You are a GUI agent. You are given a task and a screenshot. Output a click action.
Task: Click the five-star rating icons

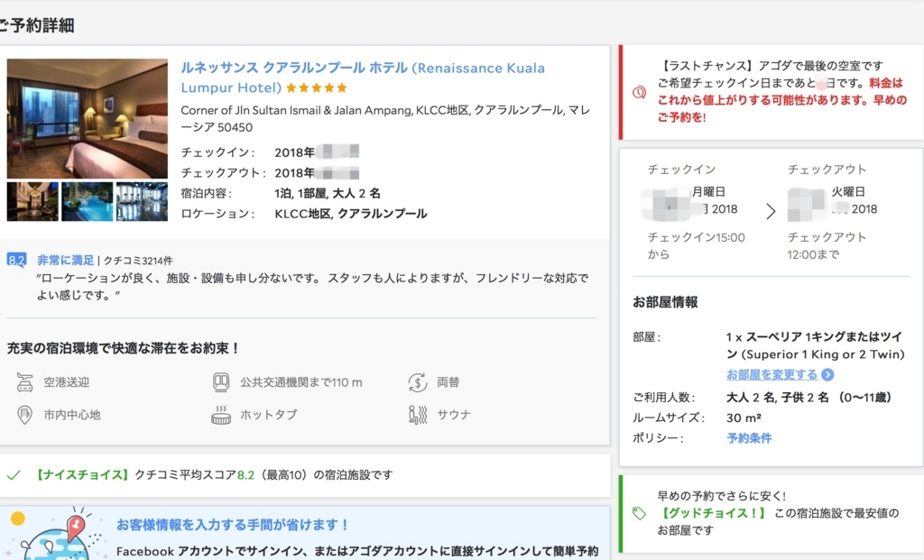click(x=317, y=88)
